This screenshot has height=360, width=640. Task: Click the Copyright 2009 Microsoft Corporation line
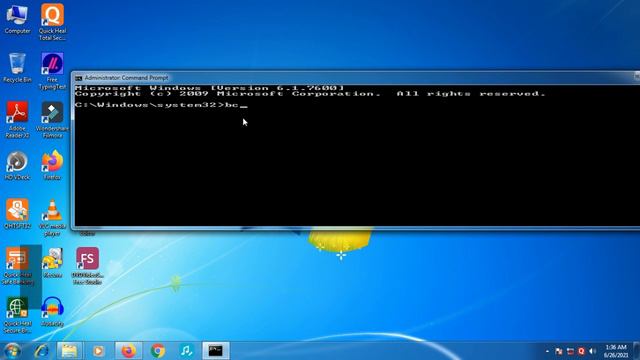click(x=310, y=94)
